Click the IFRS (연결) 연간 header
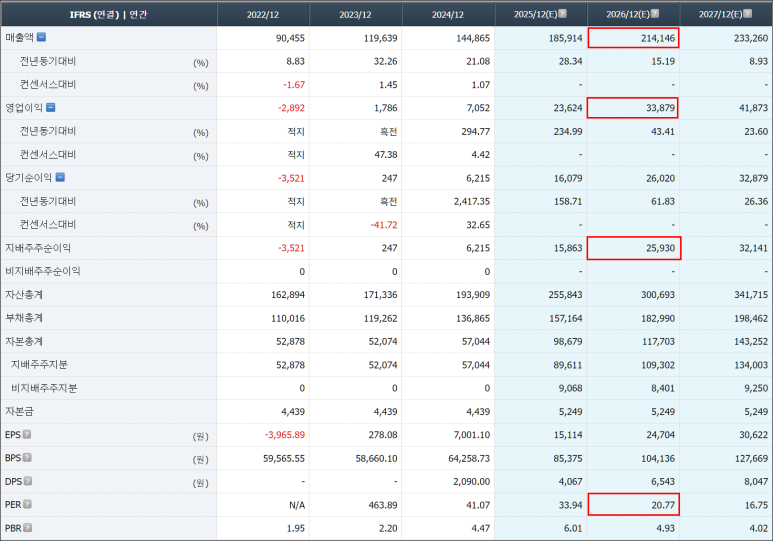 [108, 14]
